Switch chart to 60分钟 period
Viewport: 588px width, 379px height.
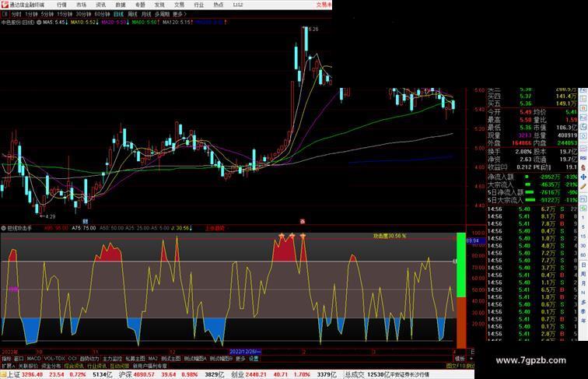pos(102,14)
